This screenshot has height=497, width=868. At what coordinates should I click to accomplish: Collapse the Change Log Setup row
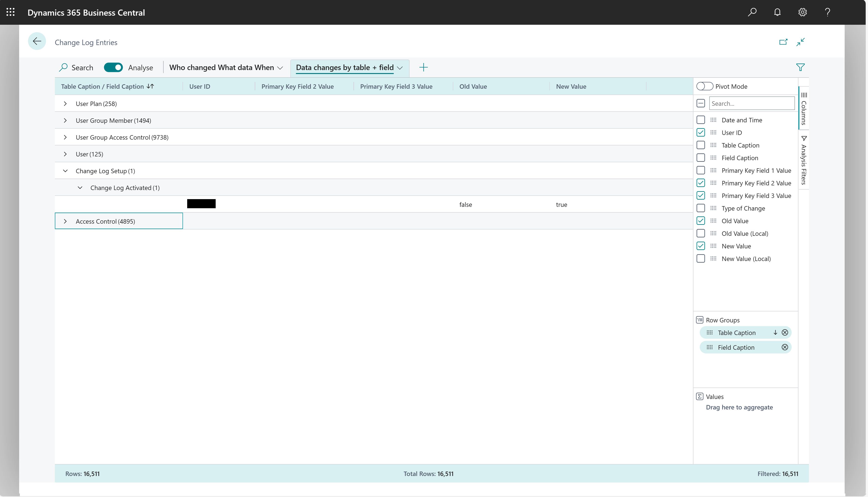66,171
